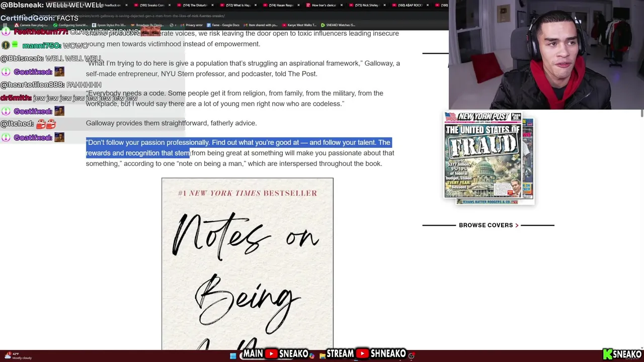Image resolution: width=644 pixels, height=362 pixels.
Task: Open the Kanye West Walks bookmark
Action: (299, 25)
